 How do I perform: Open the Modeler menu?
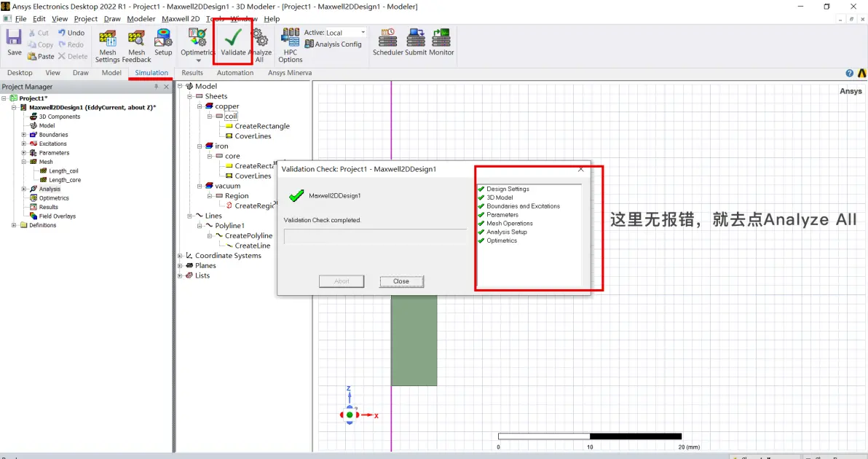tap(141, 19)
